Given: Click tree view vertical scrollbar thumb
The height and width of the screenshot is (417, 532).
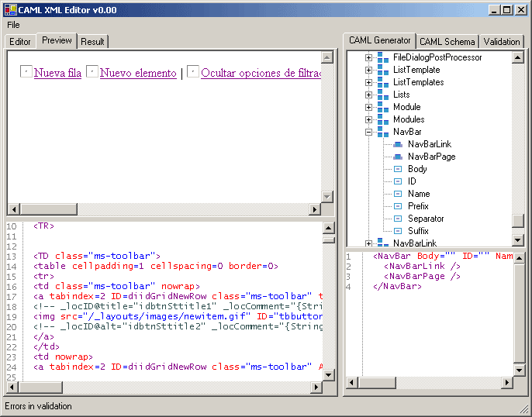Looking at the screenshot, I should point(518,221).
